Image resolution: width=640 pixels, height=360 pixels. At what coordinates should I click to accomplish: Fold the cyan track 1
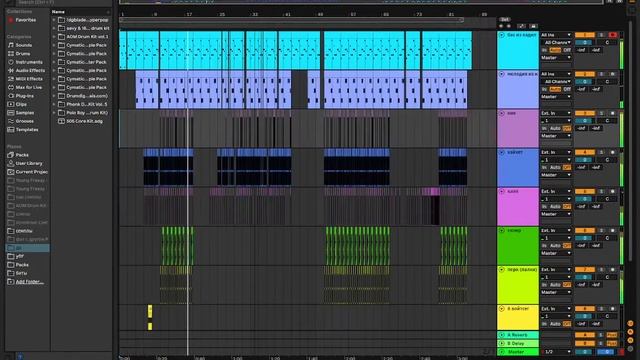pos(502,35)
